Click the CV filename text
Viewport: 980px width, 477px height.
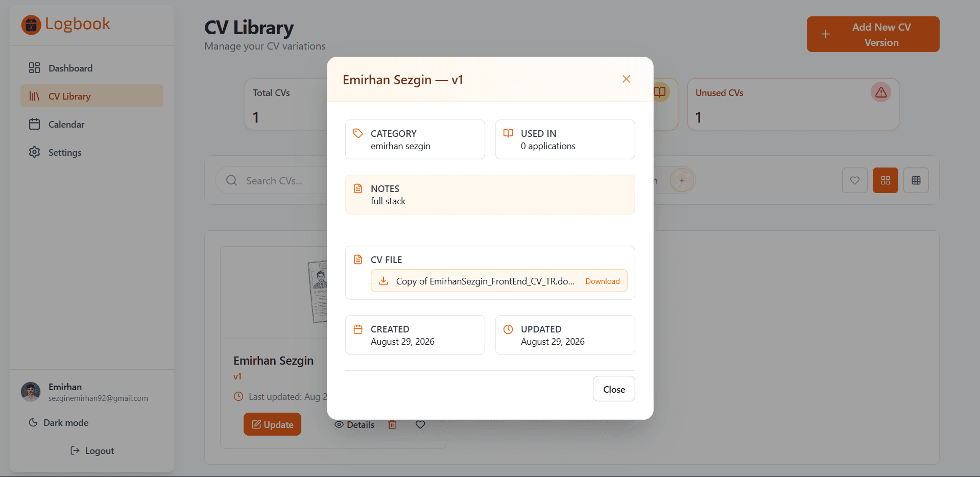tap(485, 281)
